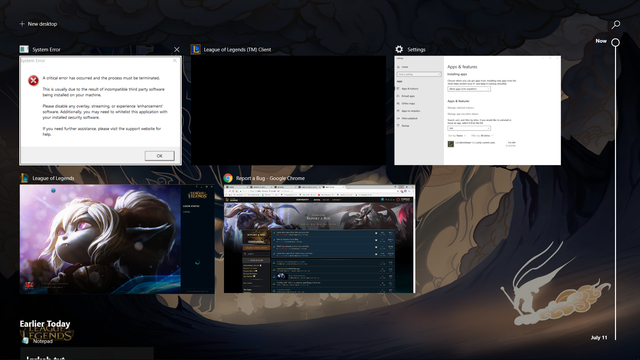Image resolution: width=640 pixels, height=360 pixels.
Task: Select the League of Legends (TM) Client thumbnail
Action: (288, 110)
